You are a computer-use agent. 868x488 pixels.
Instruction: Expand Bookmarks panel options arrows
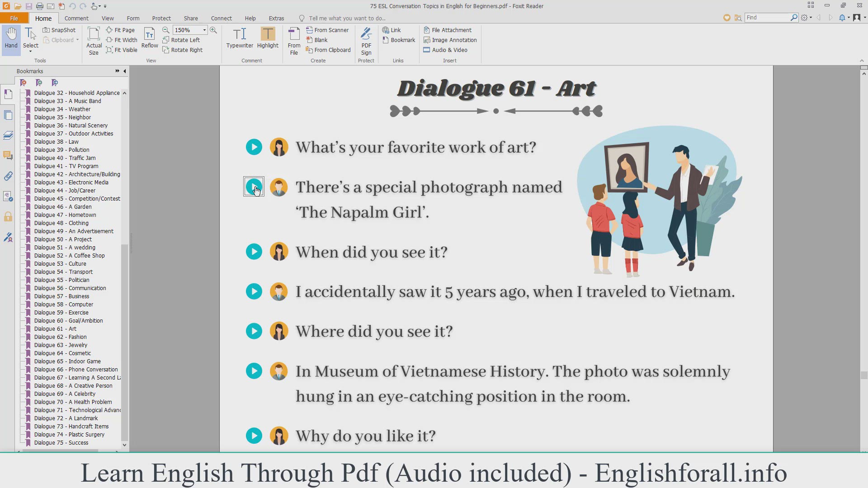(118, 71)
